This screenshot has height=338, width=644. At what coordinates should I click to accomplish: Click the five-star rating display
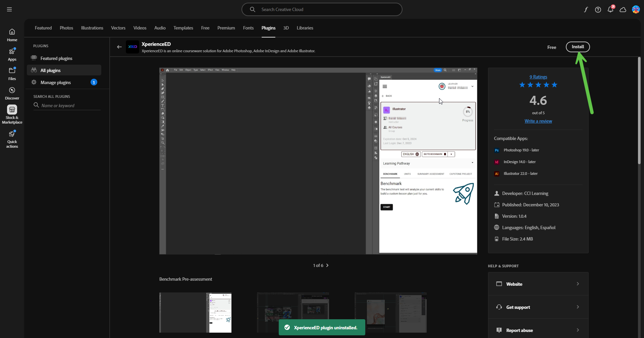[538, 85]
